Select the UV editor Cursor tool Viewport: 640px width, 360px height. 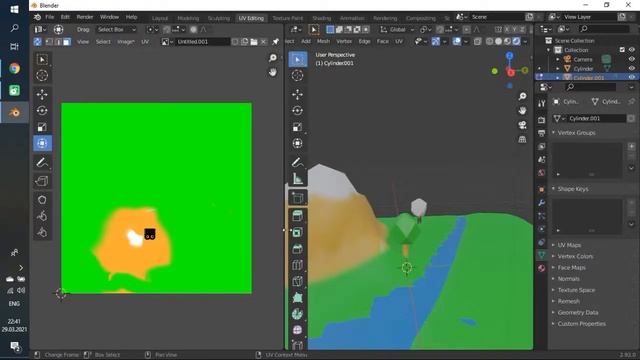tap(42, 75)
